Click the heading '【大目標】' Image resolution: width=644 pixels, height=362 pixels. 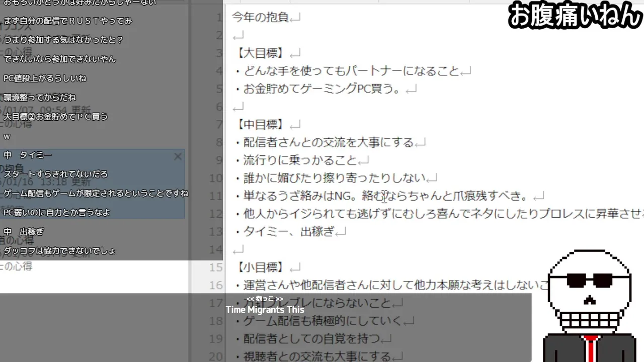click(261, 53)
